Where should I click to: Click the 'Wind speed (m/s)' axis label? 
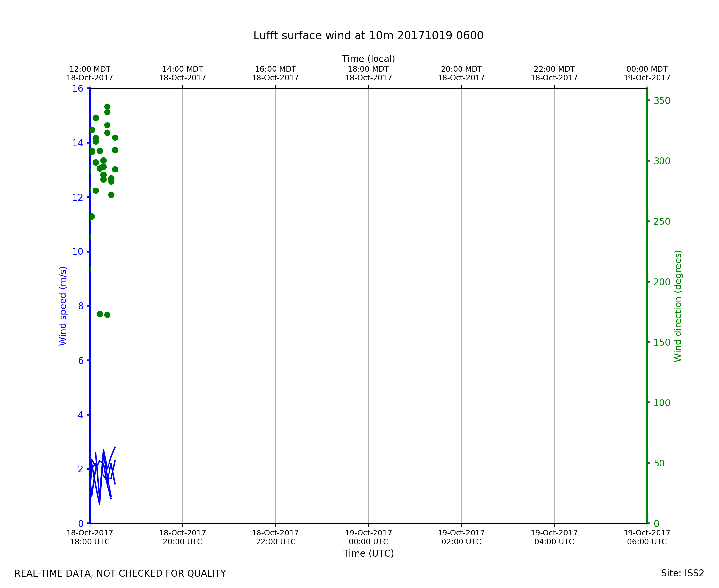(x=63, y=306)
